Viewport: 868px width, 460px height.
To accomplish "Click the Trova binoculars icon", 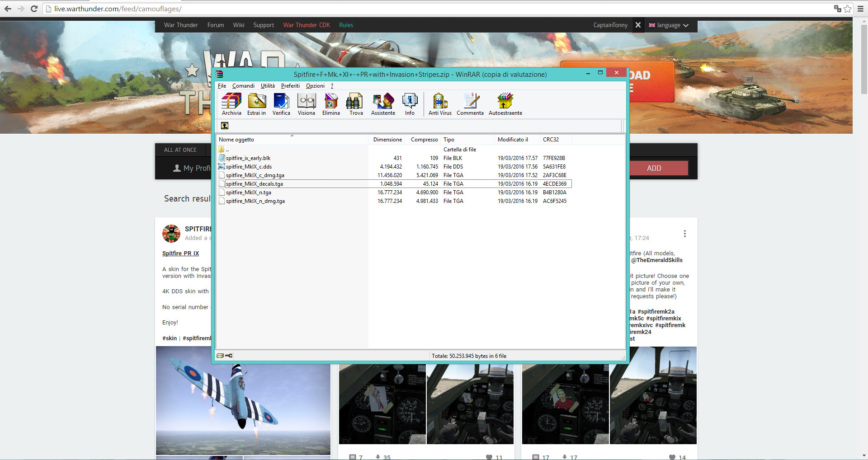I will click(x=356, y=104).
